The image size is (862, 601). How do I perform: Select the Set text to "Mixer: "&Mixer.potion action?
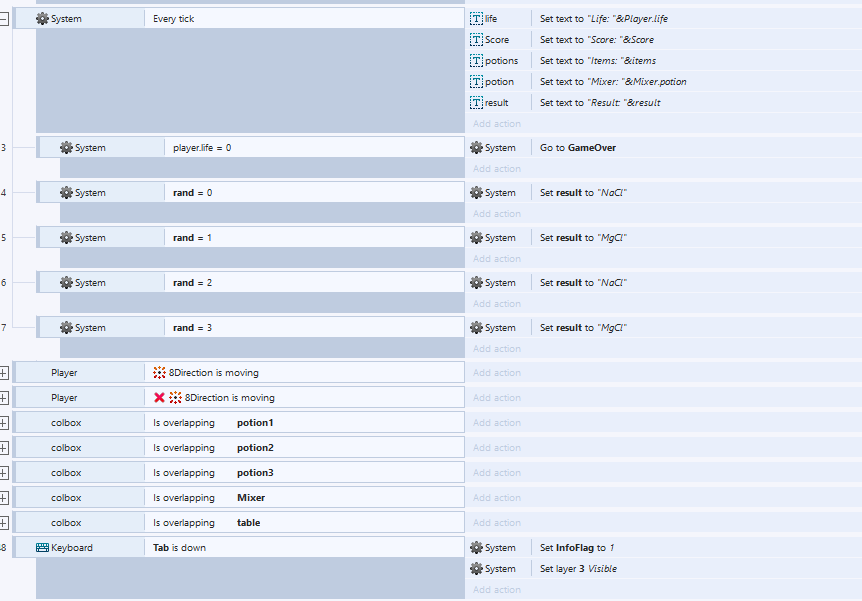point(613,81)
